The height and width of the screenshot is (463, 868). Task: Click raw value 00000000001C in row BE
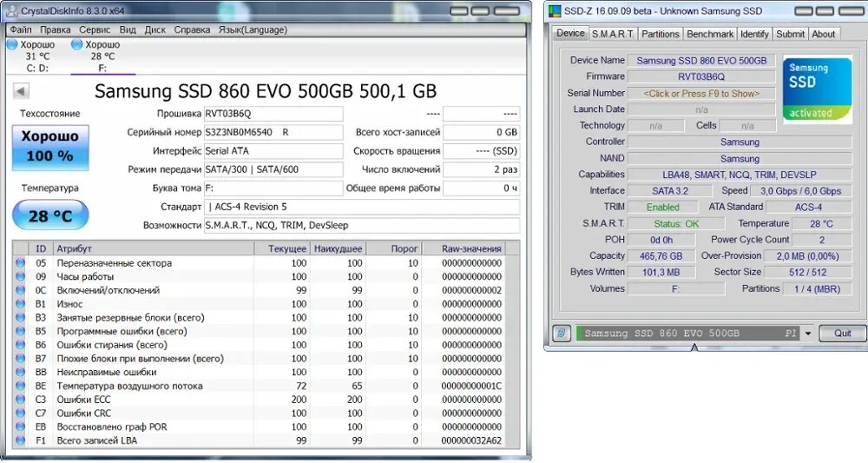point(471,386)
